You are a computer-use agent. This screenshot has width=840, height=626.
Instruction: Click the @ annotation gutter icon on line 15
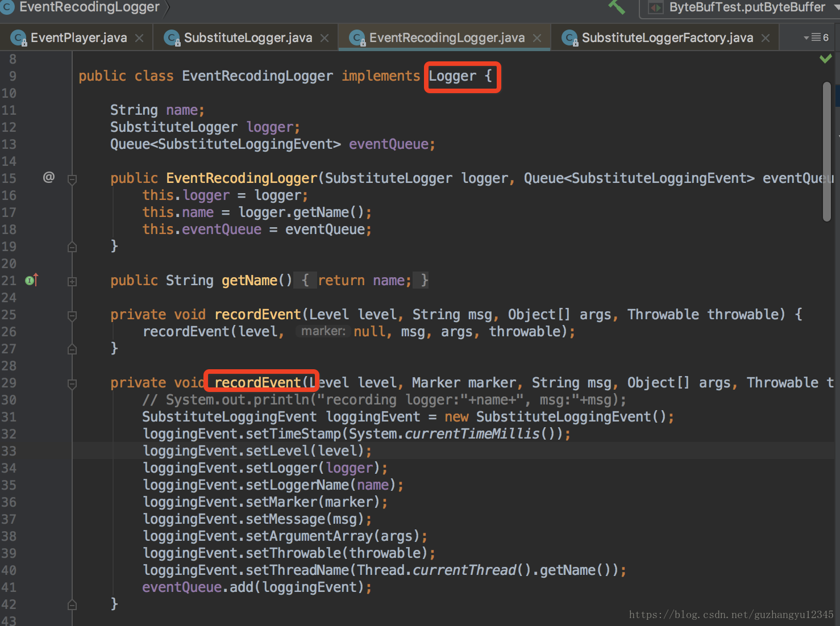(49, 177)
